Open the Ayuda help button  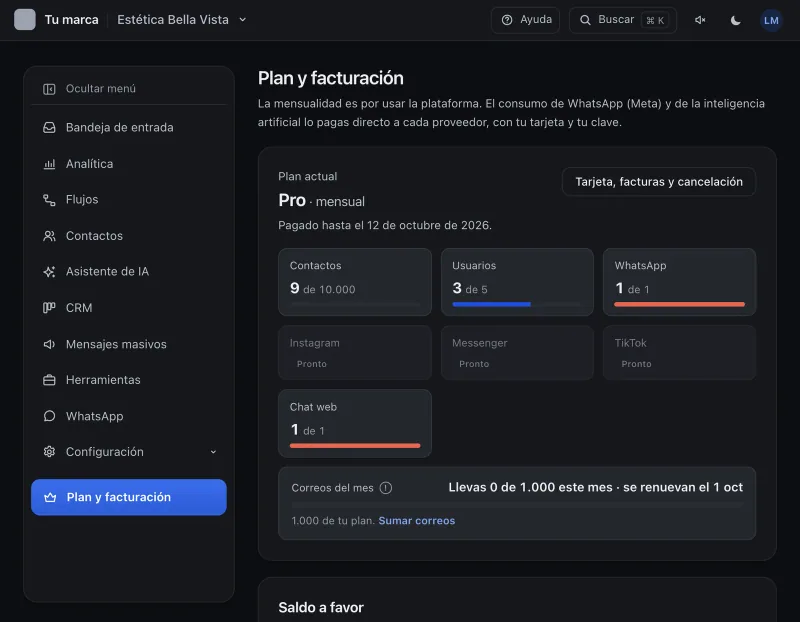pyautogui.click(x=525, y=20)
